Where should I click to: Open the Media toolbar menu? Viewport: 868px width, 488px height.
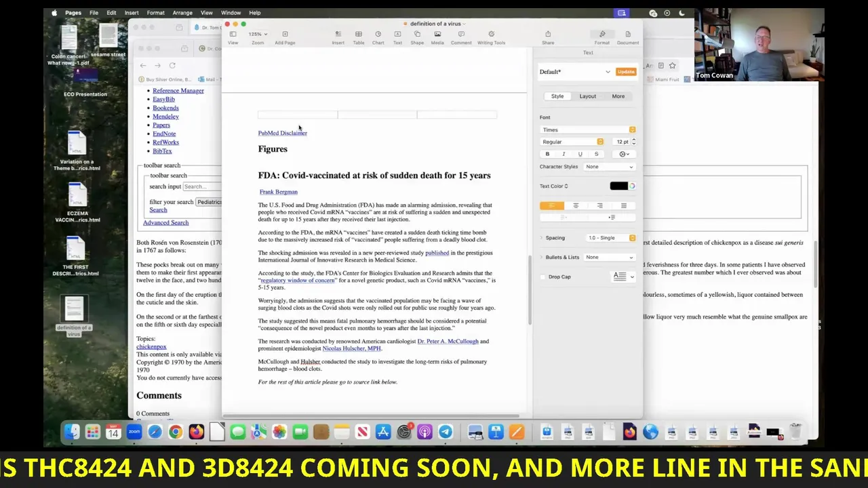pos(437,37)
